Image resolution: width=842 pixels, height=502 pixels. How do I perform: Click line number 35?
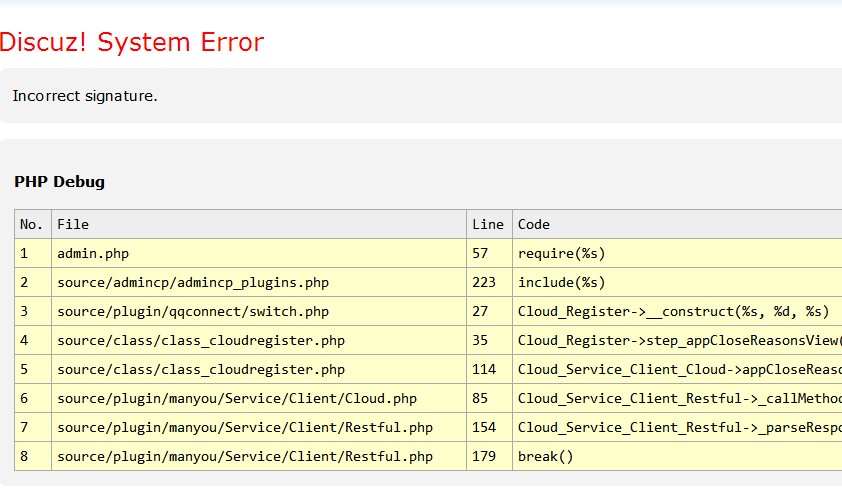pos(489,340)
